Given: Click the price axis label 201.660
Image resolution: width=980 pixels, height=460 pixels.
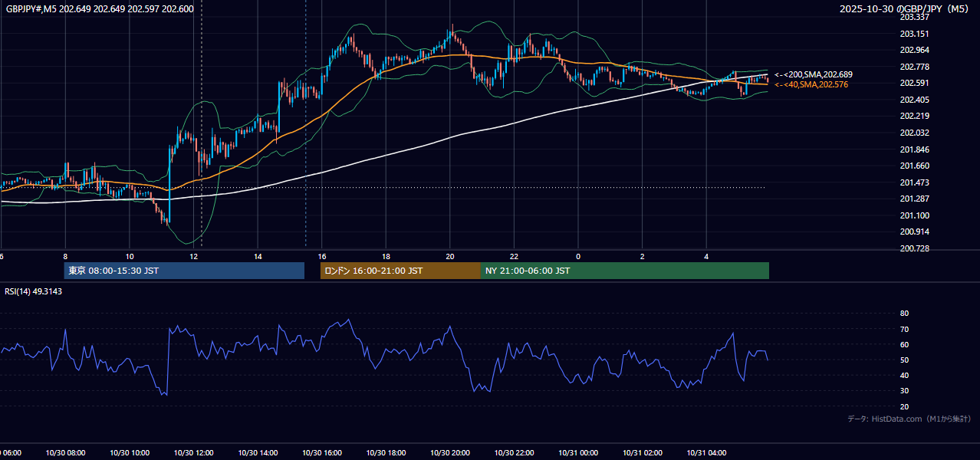Looking at the screenshot, I should pyautogui.click(x=914, y=166).
